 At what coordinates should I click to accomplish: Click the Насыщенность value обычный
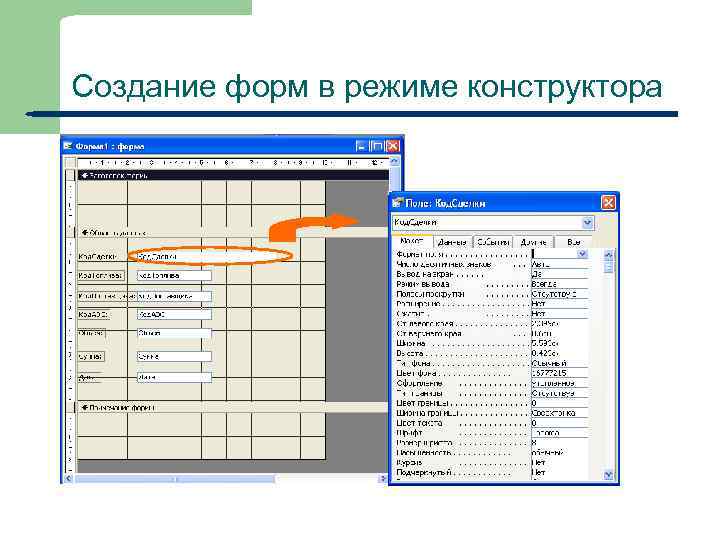pyautogui.click(x=560, y=453)
